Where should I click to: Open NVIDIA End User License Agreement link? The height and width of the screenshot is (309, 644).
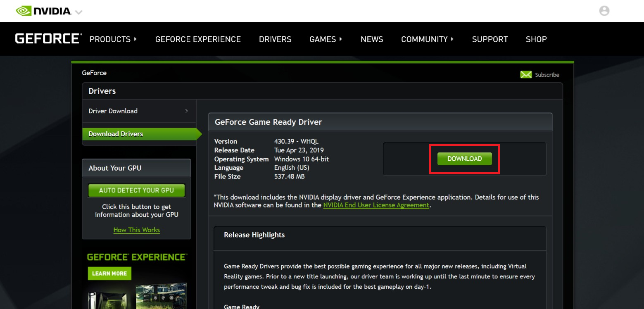tap(376, 205)
